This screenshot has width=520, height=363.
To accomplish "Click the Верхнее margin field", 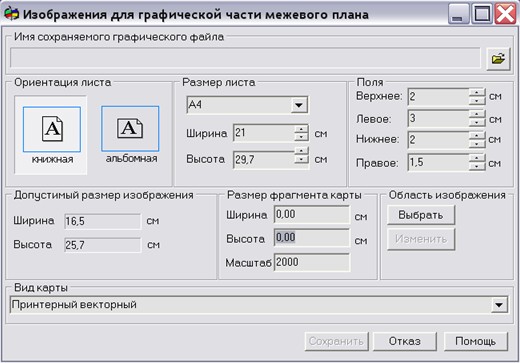I will tap(438, 97).
